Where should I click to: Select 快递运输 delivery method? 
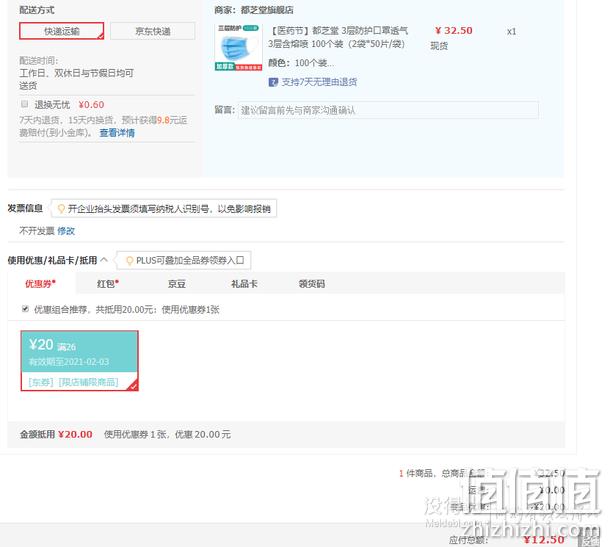click(61, 31)
